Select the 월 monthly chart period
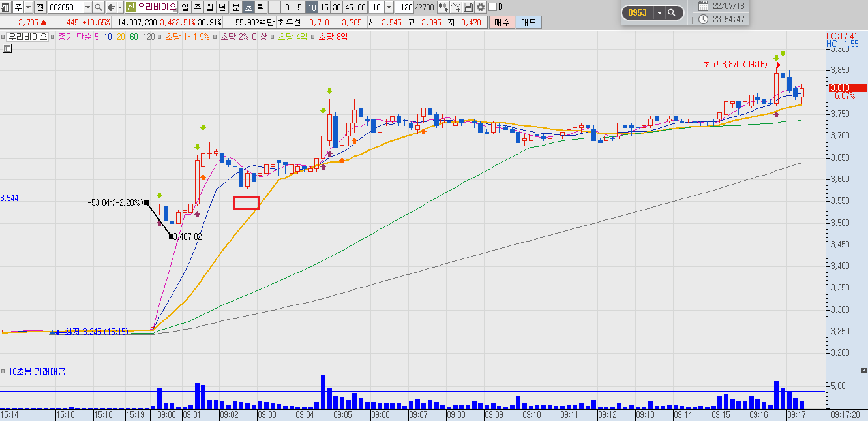Image resolution: width=868 pixels, height=421 pixels. point(209,7)
